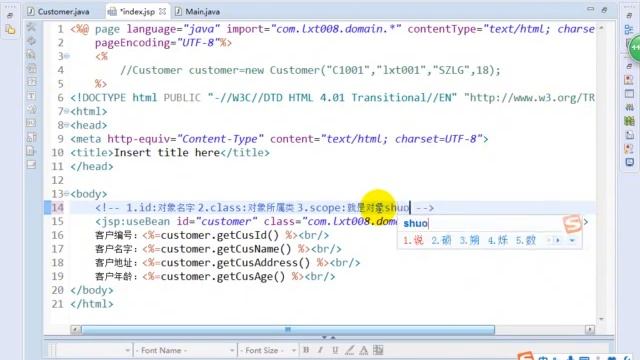Toggle italic formatting in the bottom toolbar
This screenshot has width=640, height=360.
point(320,350)
